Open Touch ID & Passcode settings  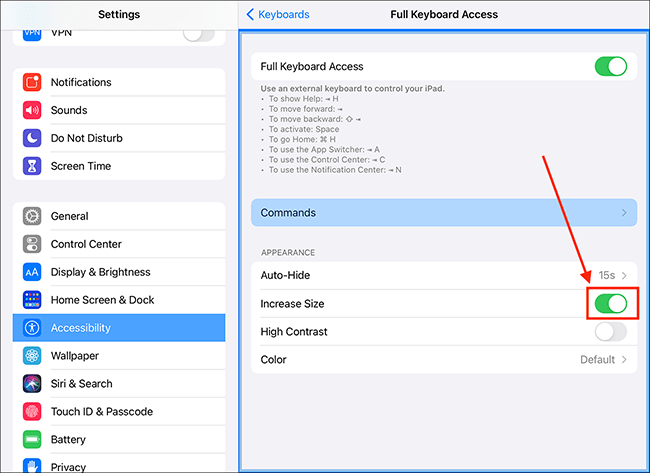(119, 412)
